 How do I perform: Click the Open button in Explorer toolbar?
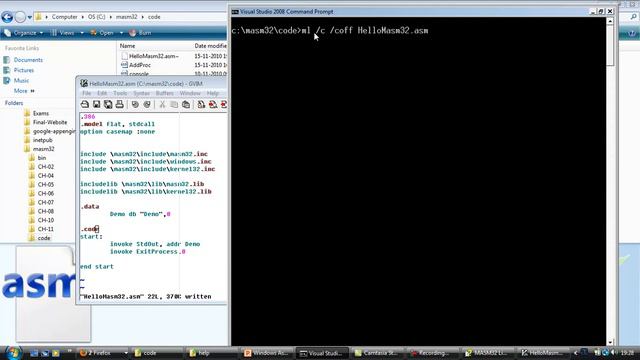point(102,33)
